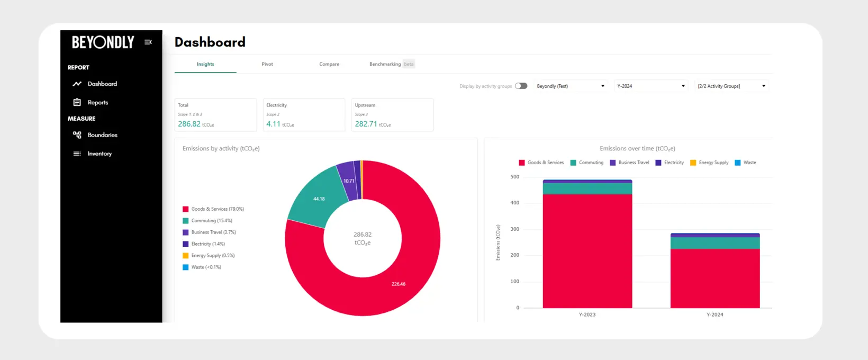Viewport: 868px width, 360px height.
Task: Collapse the sidebar with the menu icon
Action: pos(148,42)
